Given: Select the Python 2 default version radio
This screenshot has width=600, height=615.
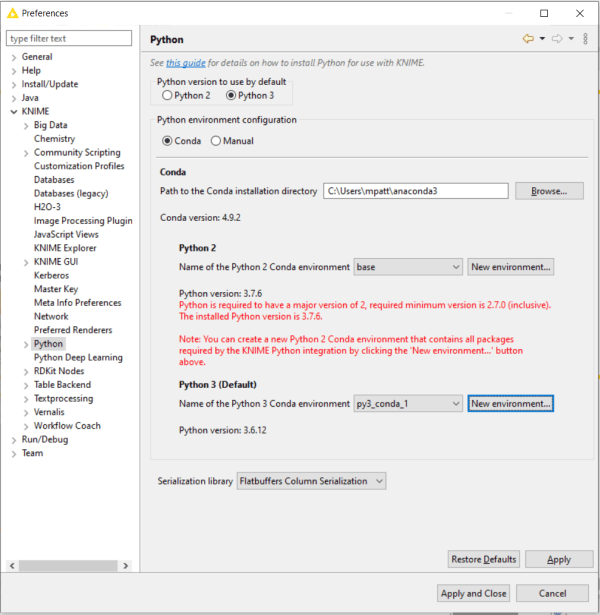Looking at the screenshot, I should tap(167, 95).
